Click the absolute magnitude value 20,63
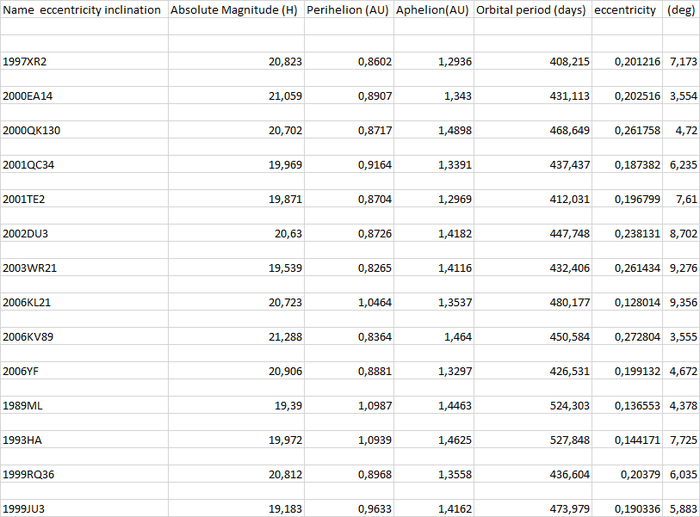Screen dimensions: 700x517 pos(284,233)
